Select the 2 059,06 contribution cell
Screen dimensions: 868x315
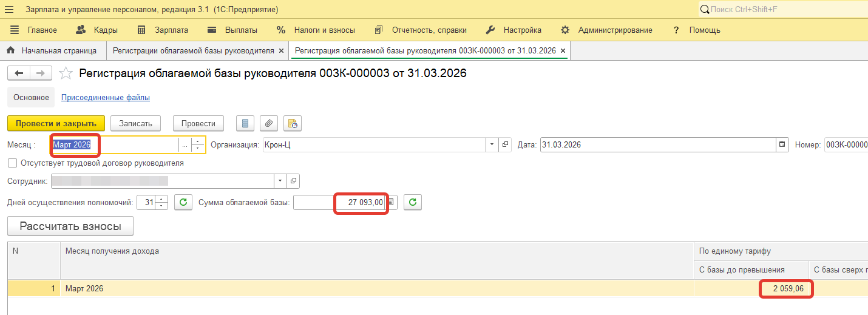pyautogui.click(x=751, y=288)
